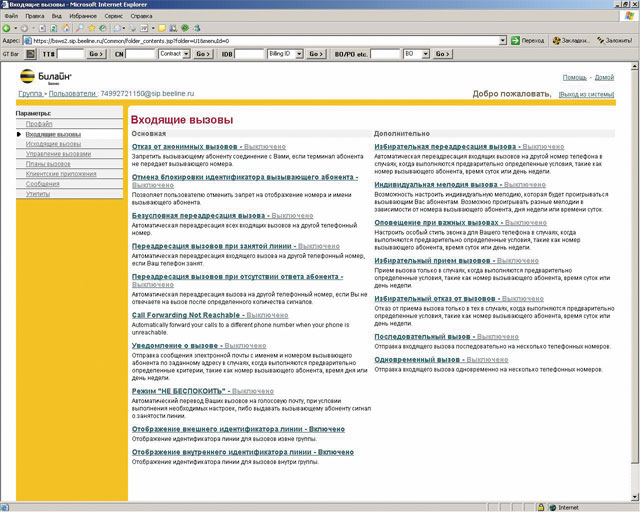Open the Избранное menu
The image size is (640, 512).
click(x=83, y=16)
